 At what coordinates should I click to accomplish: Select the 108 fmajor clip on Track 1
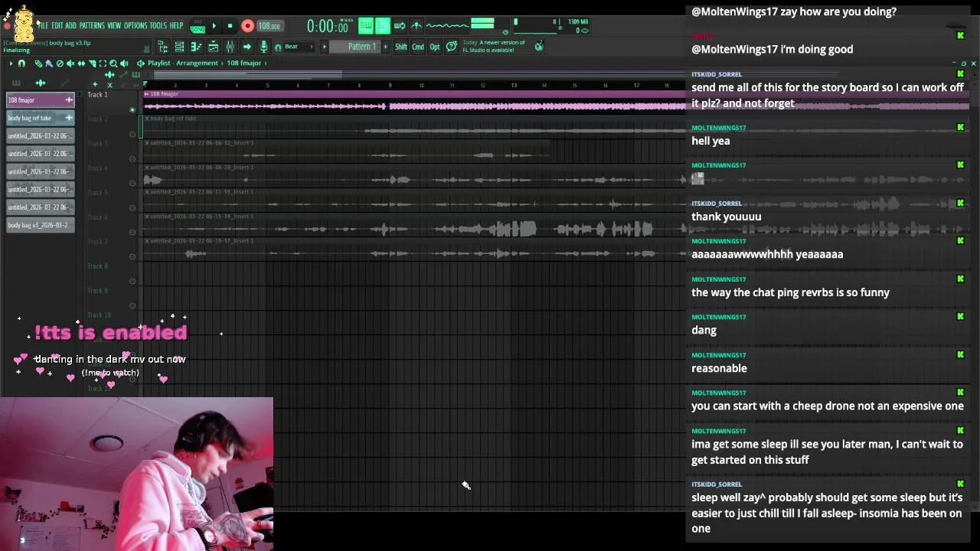(x=555, y=102)
